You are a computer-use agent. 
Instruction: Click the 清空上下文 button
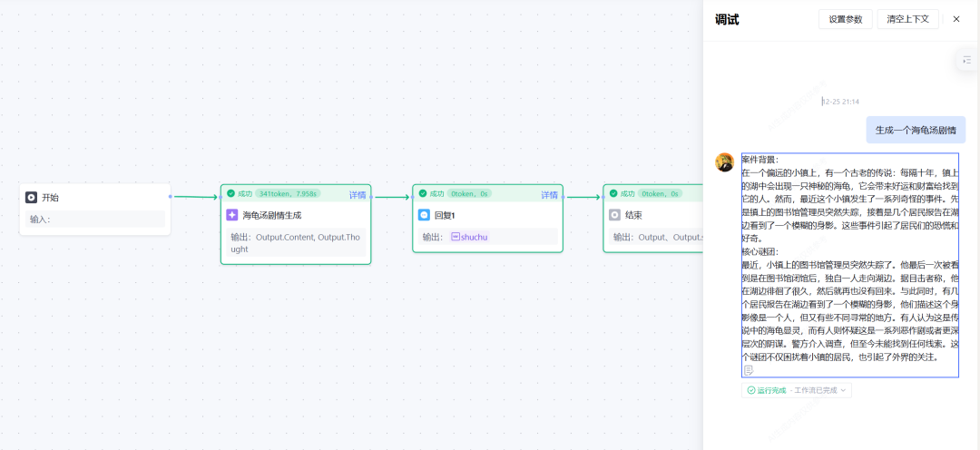(907, 19)
